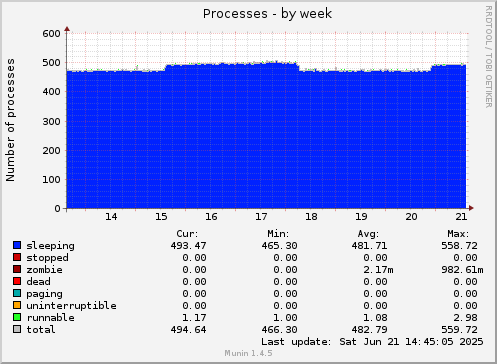Click the blue sleeping legend swatch

17,245
